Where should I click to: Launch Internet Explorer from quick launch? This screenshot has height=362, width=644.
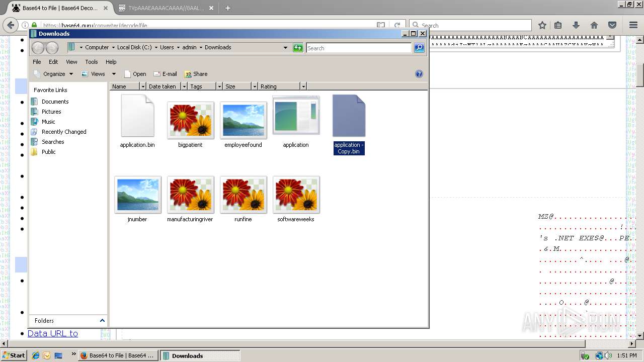[x=36, y=355]
